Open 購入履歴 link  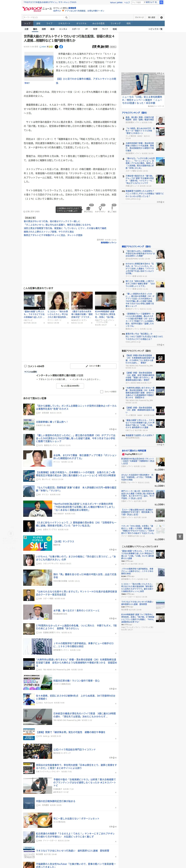(152, 17)
